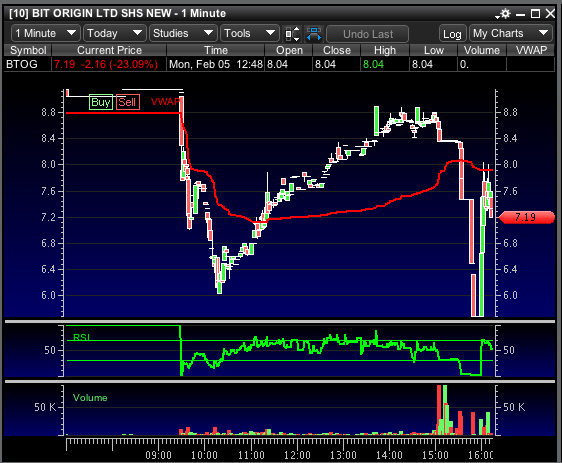The image size is (562, 463).
Task: Expand the Studies dropdown menu
Action: [183, 33]
